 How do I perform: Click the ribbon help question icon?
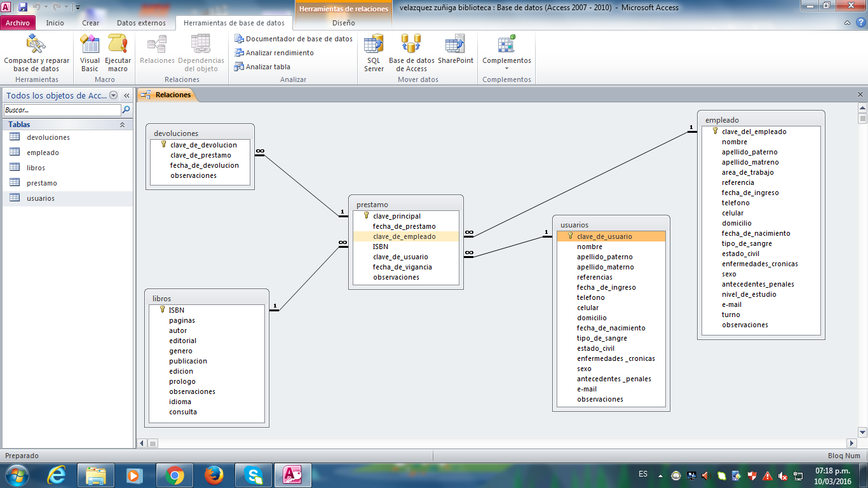(859, 23)
